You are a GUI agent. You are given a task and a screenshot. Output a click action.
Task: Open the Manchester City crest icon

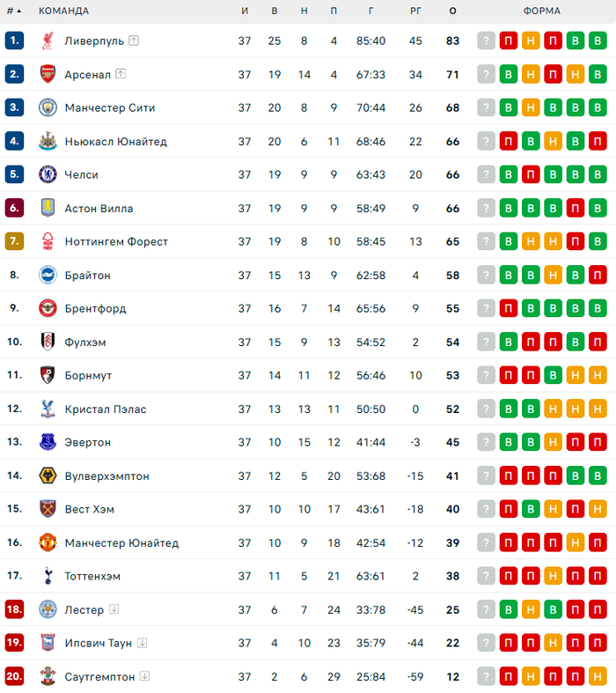tap(48, 107)
